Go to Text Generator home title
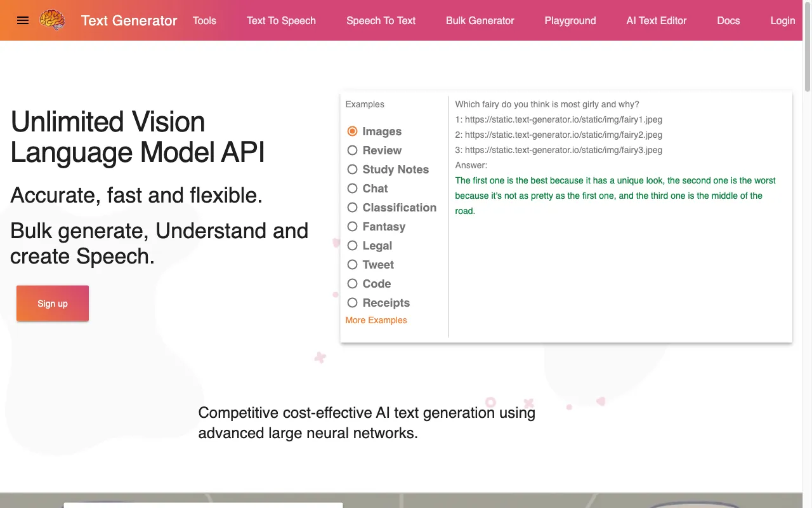Screen dimensions: 812x508 pyautogui.click(x=129, y=20)
